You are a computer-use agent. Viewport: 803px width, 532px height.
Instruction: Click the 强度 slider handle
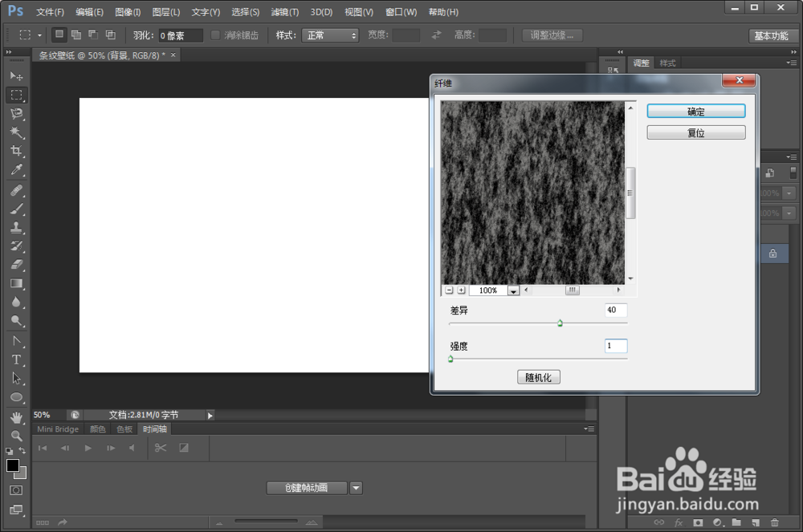tap(450, 359)
